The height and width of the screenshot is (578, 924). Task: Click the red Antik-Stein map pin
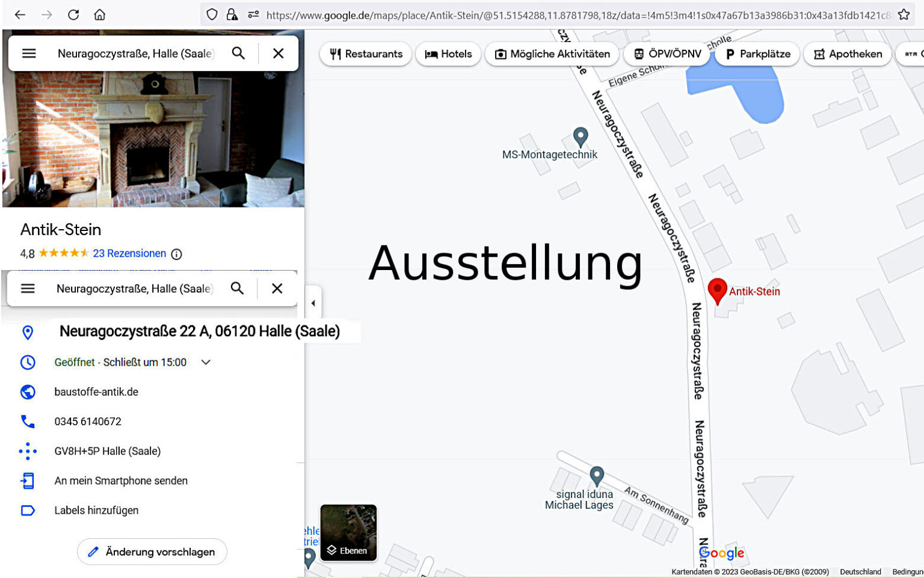717,292
